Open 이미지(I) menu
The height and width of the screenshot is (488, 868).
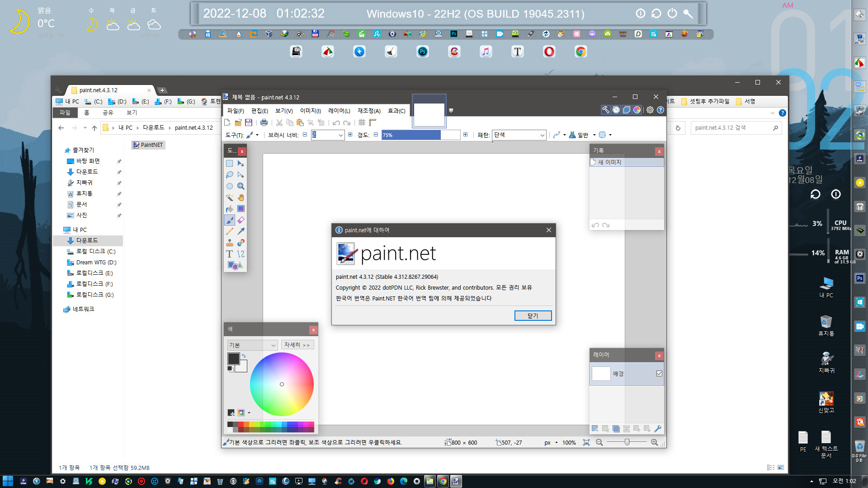[x=311, y=111]
